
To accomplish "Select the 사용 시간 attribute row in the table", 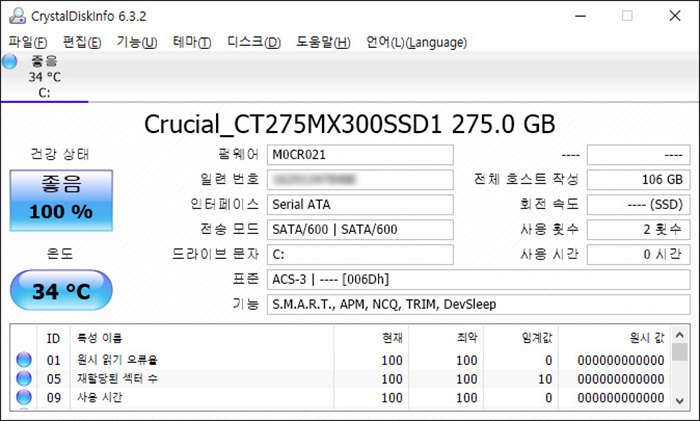I will pyautogui.click(x=340, y=397).
